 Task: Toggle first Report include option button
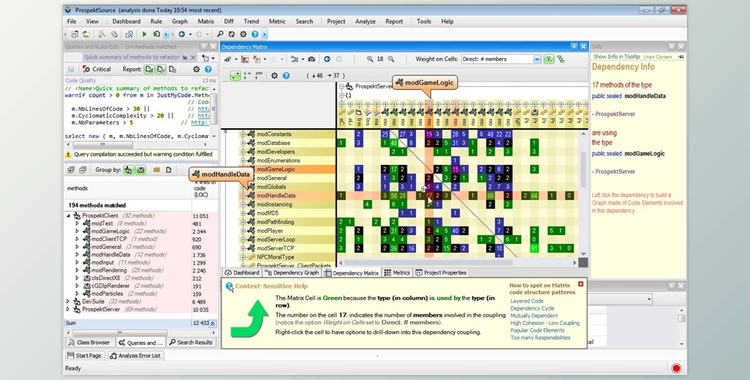[x=149, y=69]
